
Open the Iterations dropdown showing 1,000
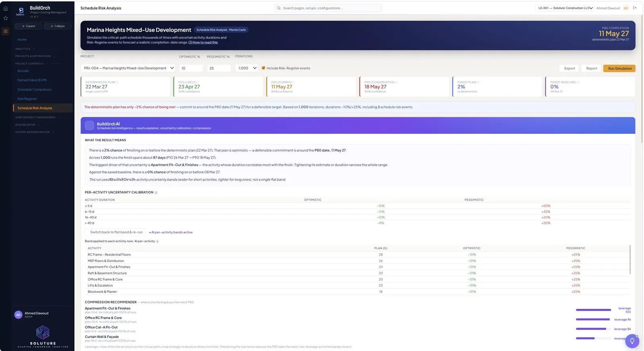coord(246,68)
